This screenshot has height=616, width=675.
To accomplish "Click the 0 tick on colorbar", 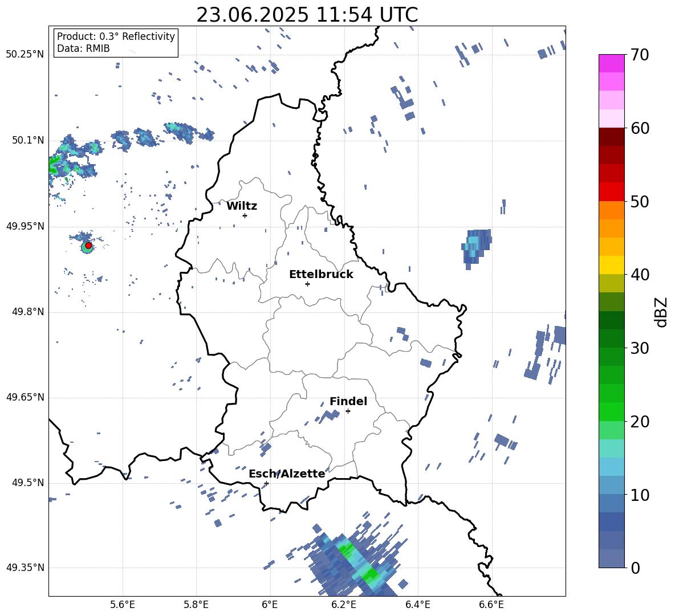I will pos(635,568).
